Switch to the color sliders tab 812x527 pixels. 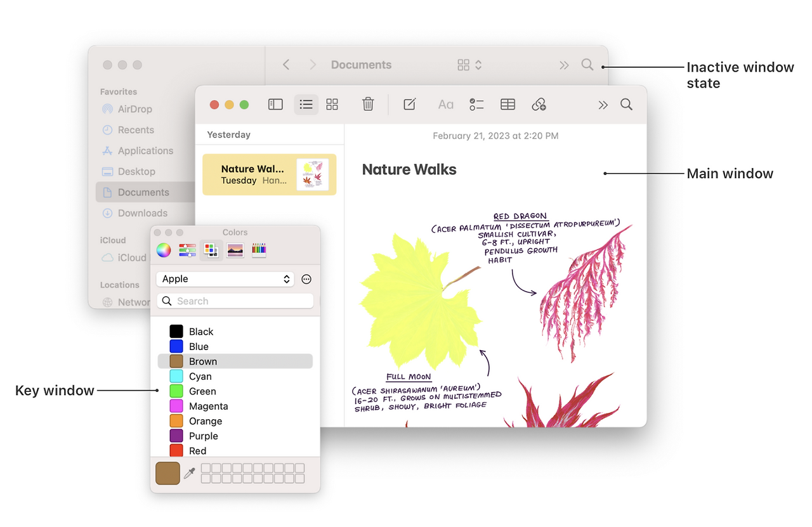187,250
